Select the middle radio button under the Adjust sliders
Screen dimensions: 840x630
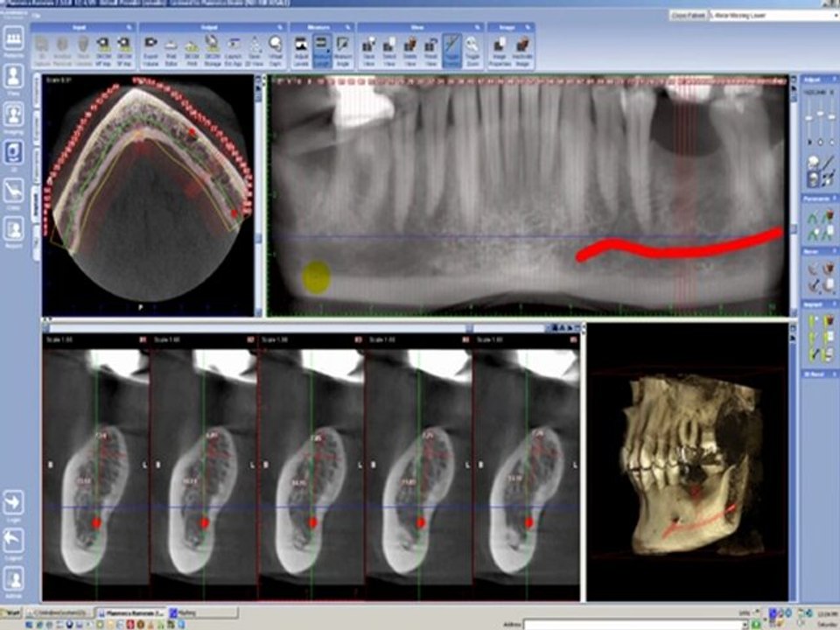(x=820, y=142)
